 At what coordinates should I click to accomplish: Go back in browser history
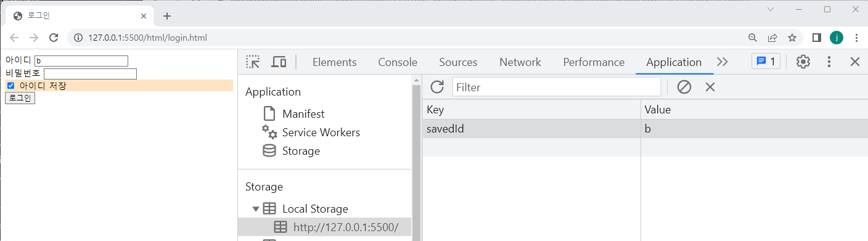[14, 38]
